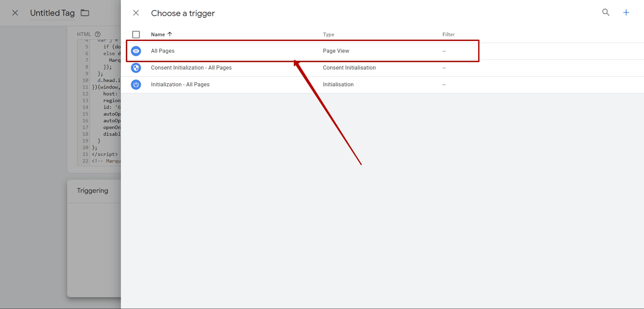Open HTML help question mark icon
This screenshot has height=309, width=644.
(98, 34)
